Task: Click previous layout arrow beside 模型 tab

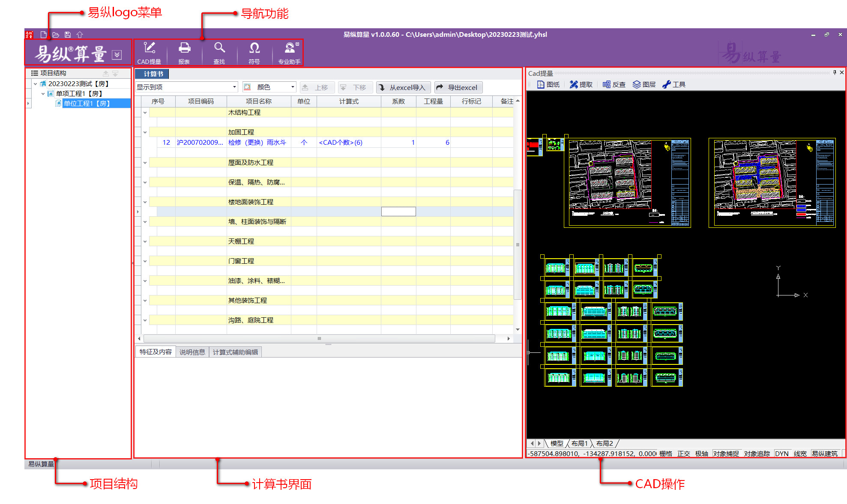Action: (533, 444)
